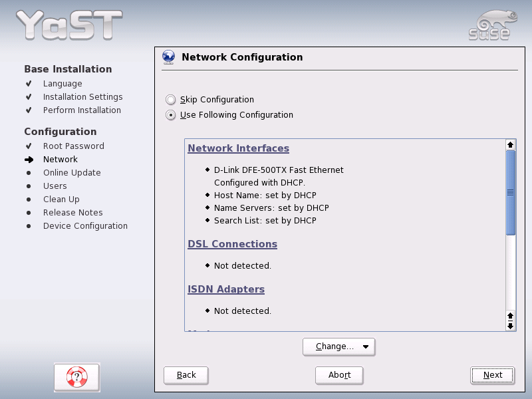
Task: Select Installation Settings step in sidebar
Action: point(82,96)
